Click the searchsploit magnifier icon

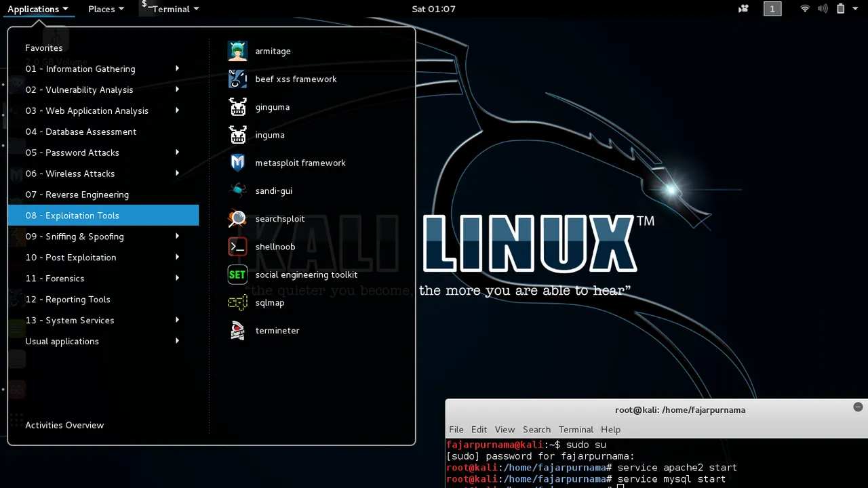point(237,219)
